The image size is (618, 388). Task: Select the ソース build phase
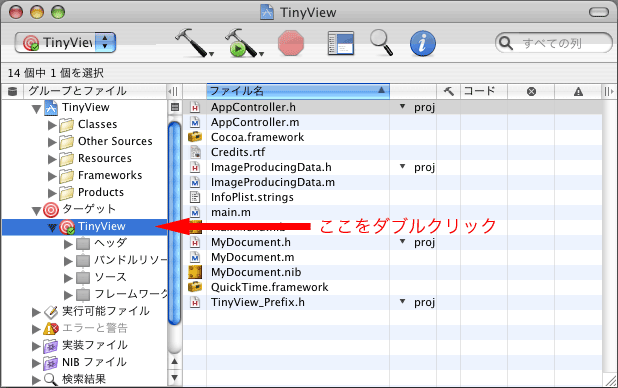click(x=110, y=277)
